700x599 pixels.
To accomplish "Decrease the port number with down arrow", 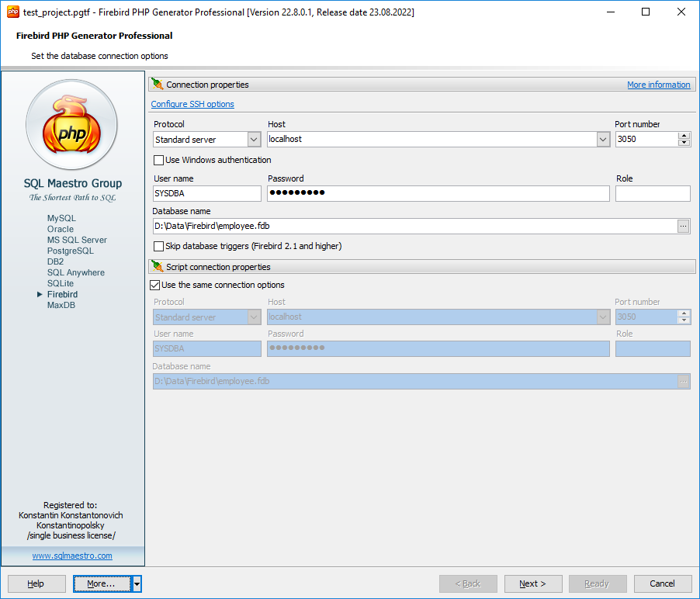I will tap(684, 143).
